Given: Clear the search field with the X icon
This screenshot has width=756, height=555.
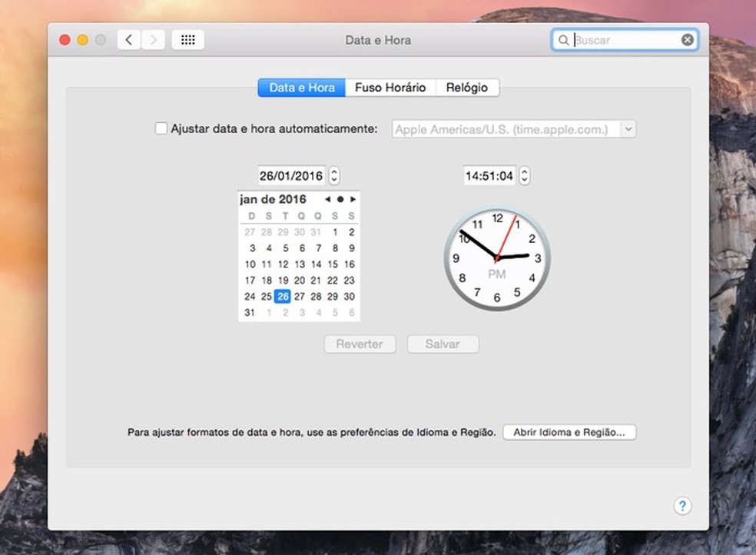Looking at the screenshot, I should tap(687, 39).
